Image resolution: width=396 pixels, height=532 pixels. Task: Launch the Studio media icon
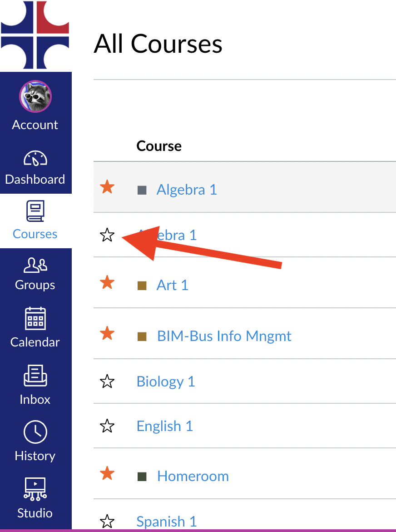coord(35,489)
